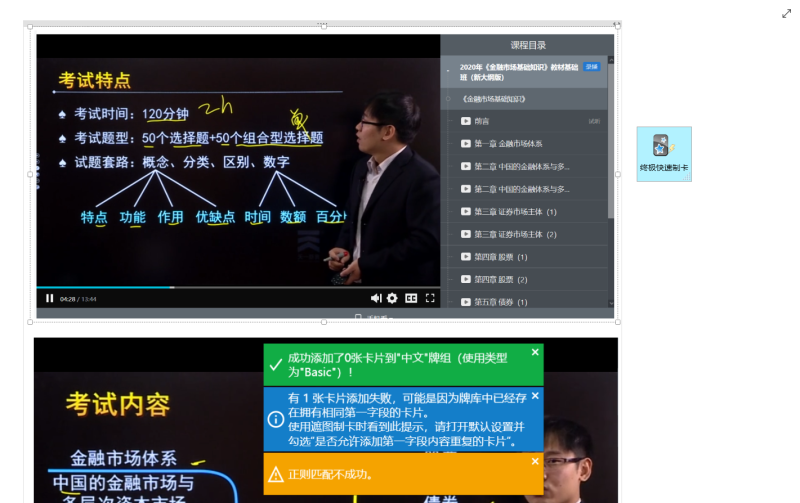This screenshot has width=800, height=503.
Task: Click the expand-page double-arrow icon
Action: pyautogui.click(x=786, y=14)
